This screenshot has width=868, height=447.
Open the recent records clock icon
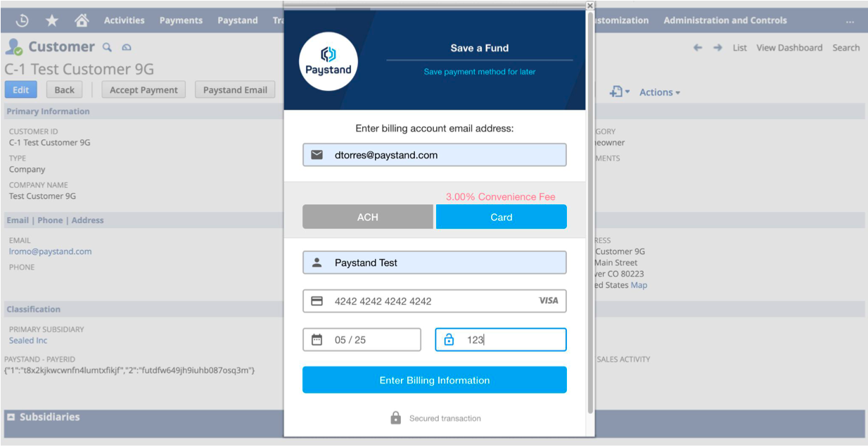[23, 20]
